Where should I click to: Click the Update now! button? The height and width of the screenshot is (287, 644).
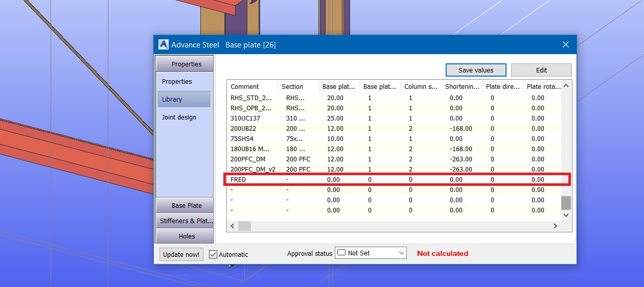181,254
